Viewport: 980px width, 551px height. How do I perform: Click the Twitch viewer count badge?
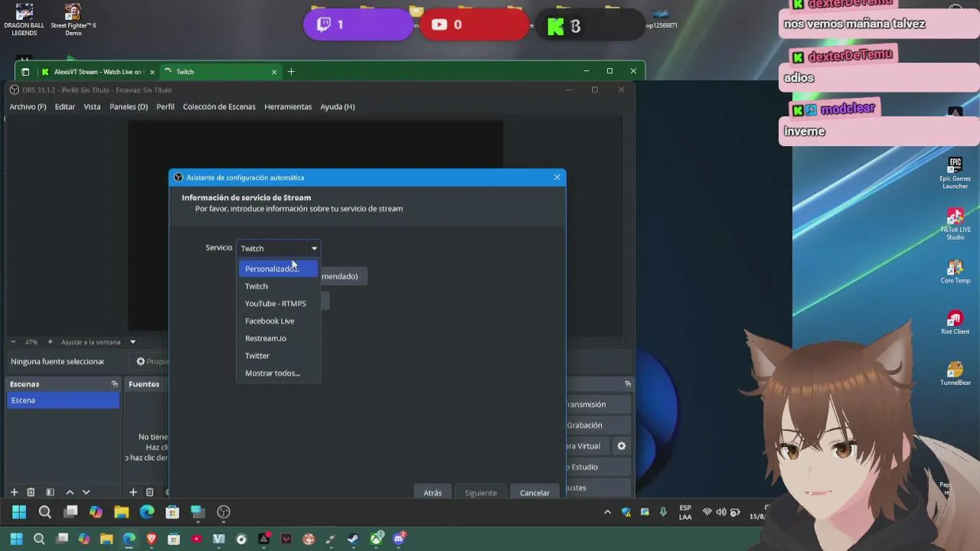coord(358,24)
